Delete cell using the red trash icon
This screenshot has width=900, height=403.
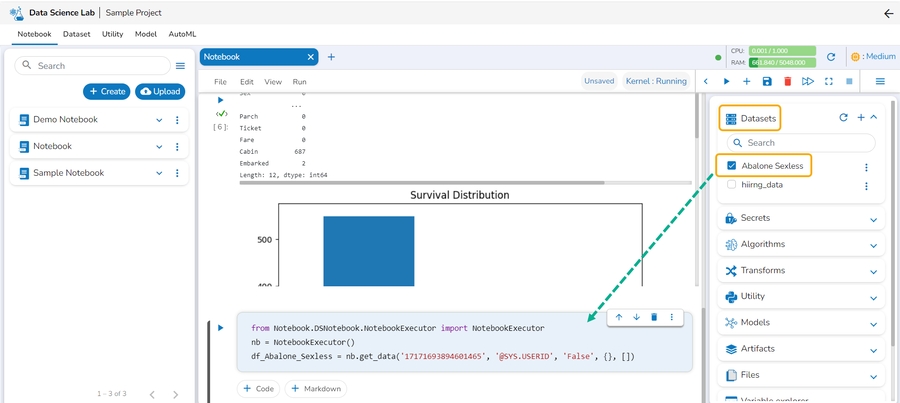point(787,81)
